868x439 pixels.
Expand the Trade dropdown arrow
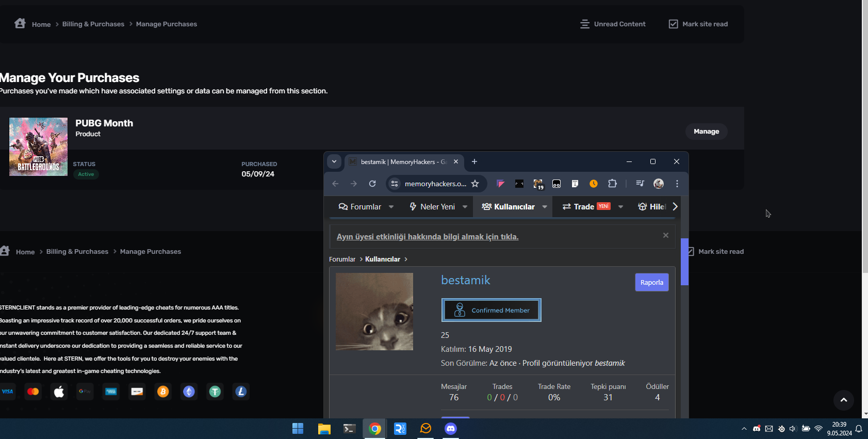(621, 207)
